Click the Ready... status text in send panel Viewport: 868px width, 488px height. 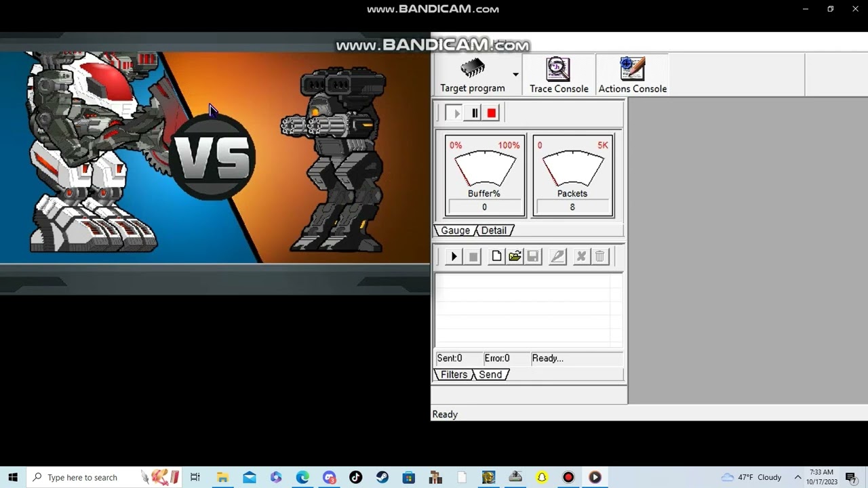547,359
